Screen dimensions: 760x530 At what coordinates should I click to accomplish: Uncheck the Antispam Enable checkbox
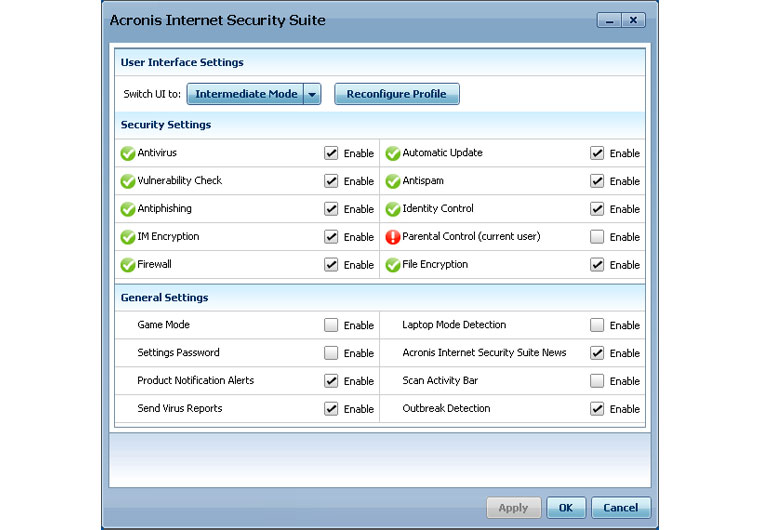coord(597,181)
